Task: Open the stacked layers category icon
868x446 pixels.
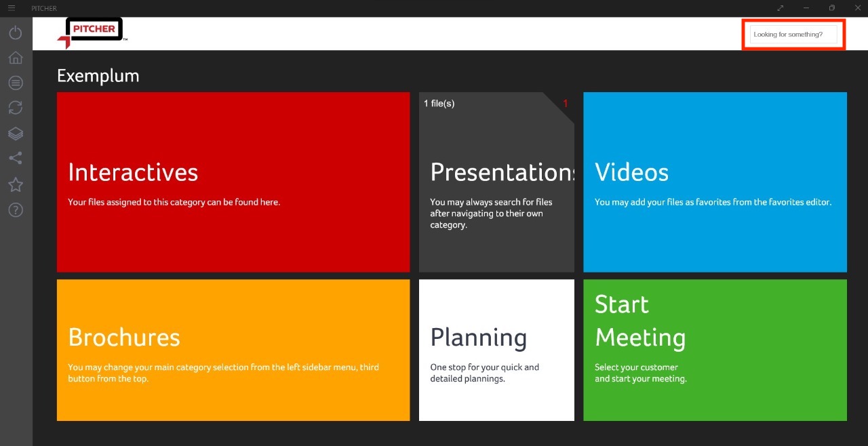Action: [16, 134]
